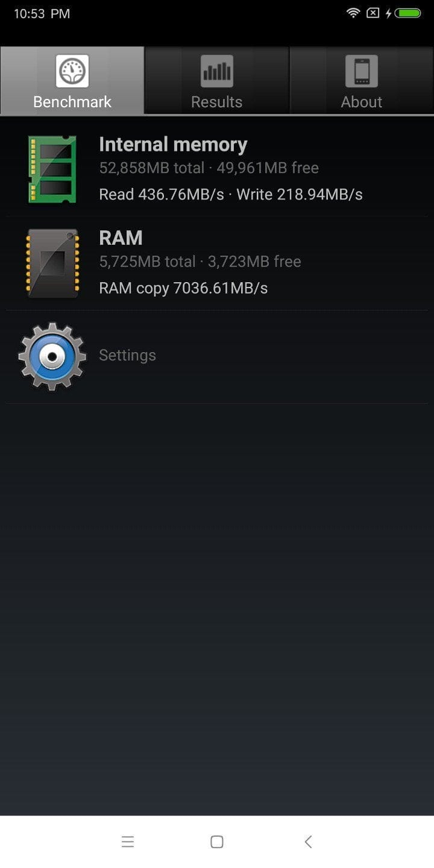Tap the Android home square button
Viewport: 434px width, 868px height.
click(217, 842)
